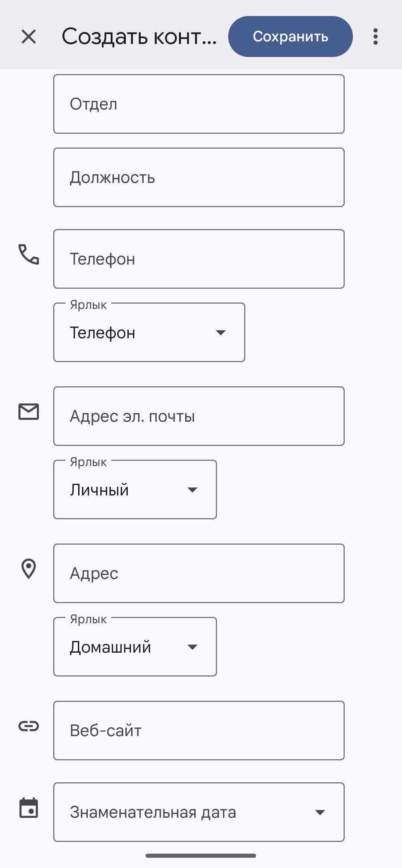
Task: Focus the Адрес input field
Action: [199, 573]
